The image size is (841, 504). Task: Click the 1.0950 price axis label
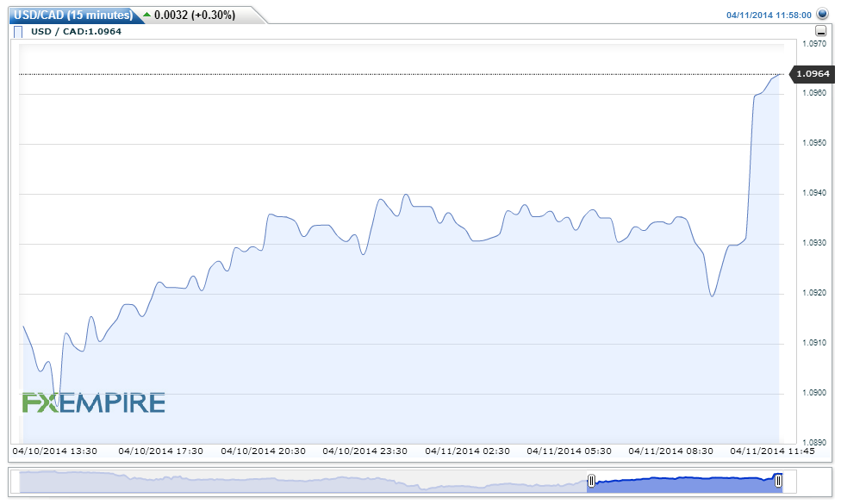(x=814, y=143)
